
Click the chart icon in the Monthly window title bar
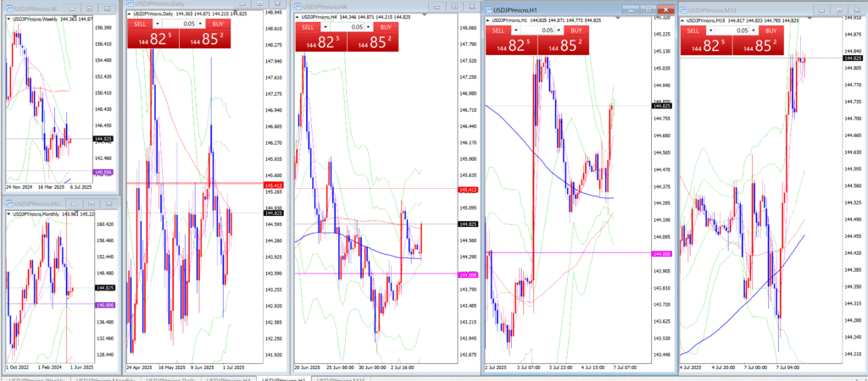click(x=8, y=203)
